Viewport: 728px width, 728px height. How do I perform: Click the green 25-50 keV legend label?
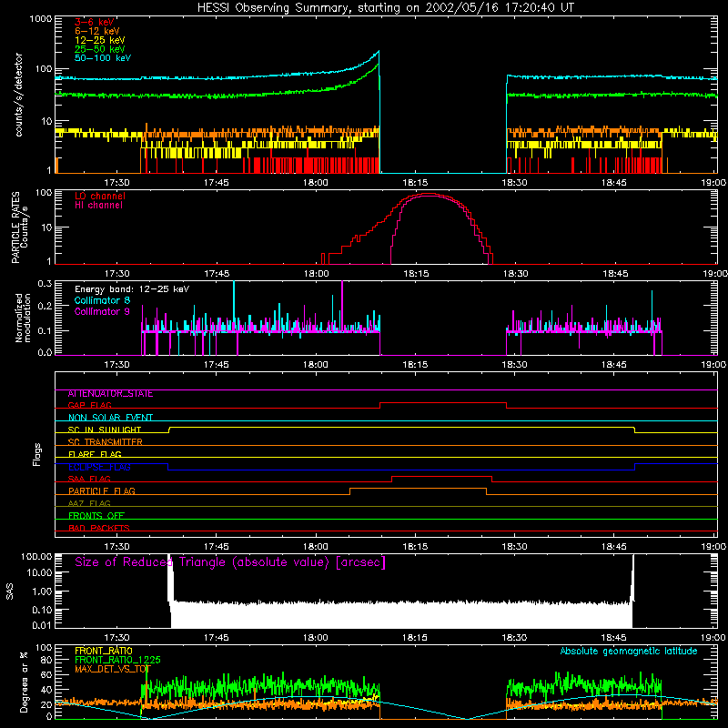coord(100,49)
